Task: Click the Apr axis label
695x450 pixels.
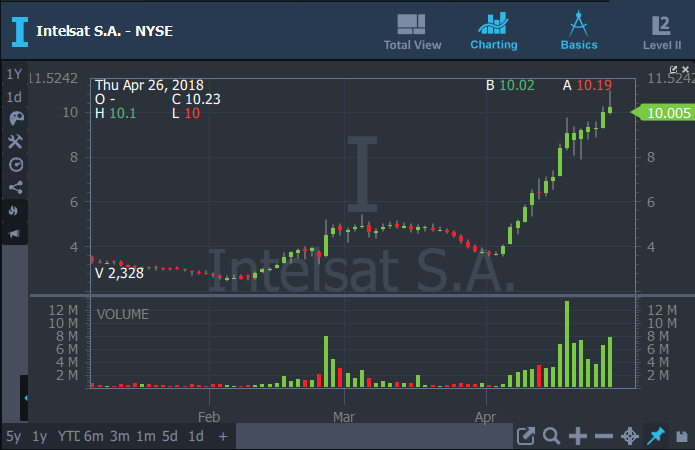Action: [x=485, y=417]
